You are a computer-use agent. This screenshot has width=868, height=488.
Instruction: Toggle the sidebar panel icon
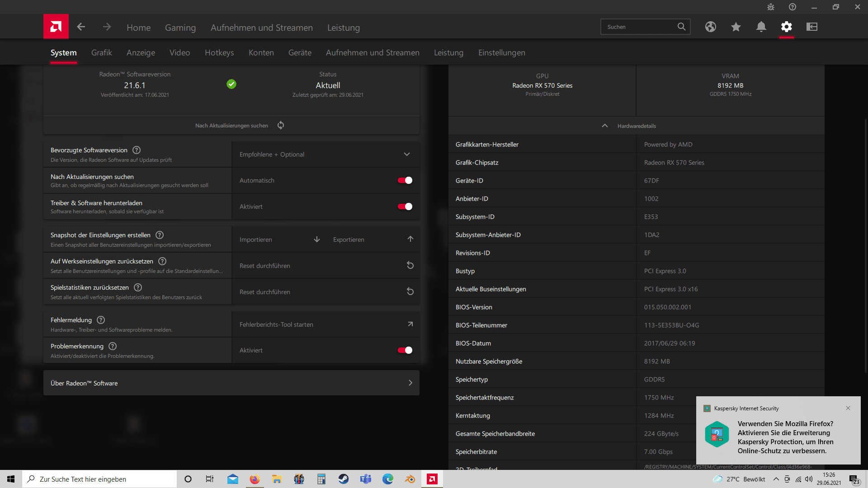click(812, 27)
